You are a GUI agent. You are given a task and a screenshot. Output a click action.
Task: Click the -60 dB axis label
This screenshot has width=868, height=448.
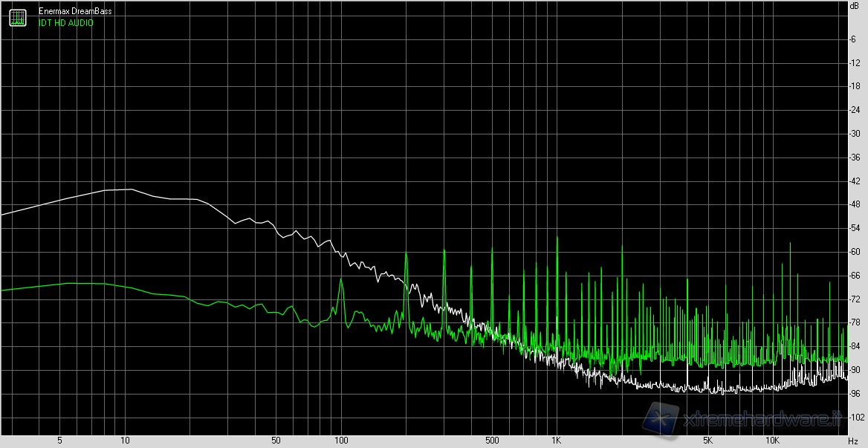[x=855, y=252]
